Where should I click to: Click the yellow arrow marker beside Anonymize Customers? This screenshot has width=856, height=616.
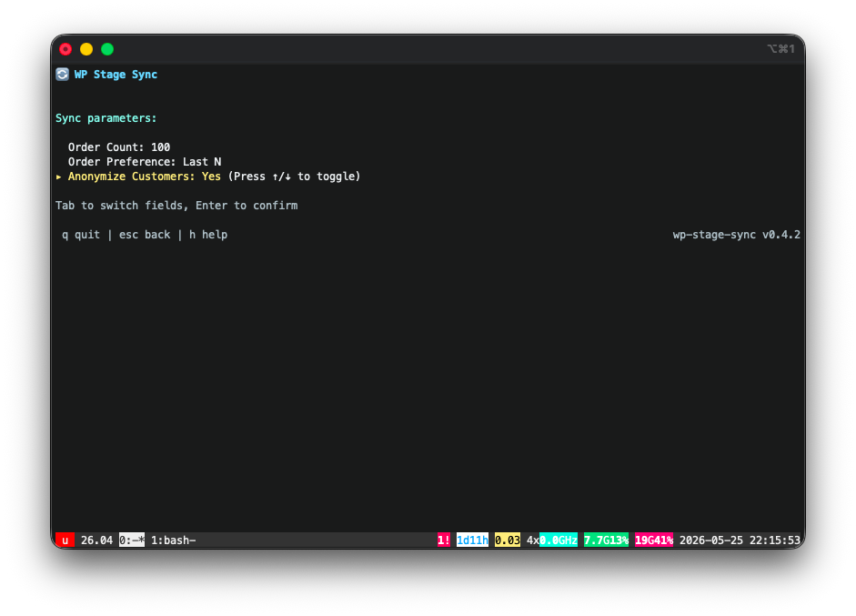point(58,177)
